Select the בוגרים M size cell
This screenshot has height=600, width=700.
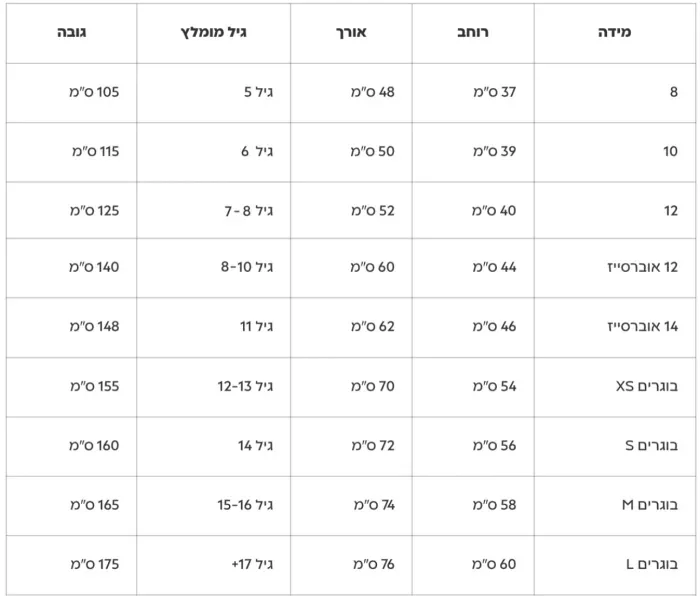614,505
